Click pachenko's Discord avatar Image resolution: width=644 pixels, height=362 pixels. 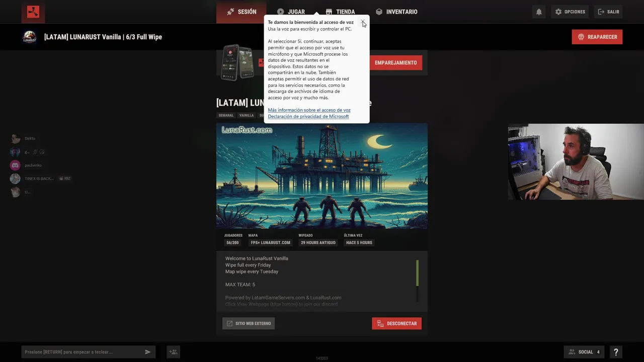15,165
